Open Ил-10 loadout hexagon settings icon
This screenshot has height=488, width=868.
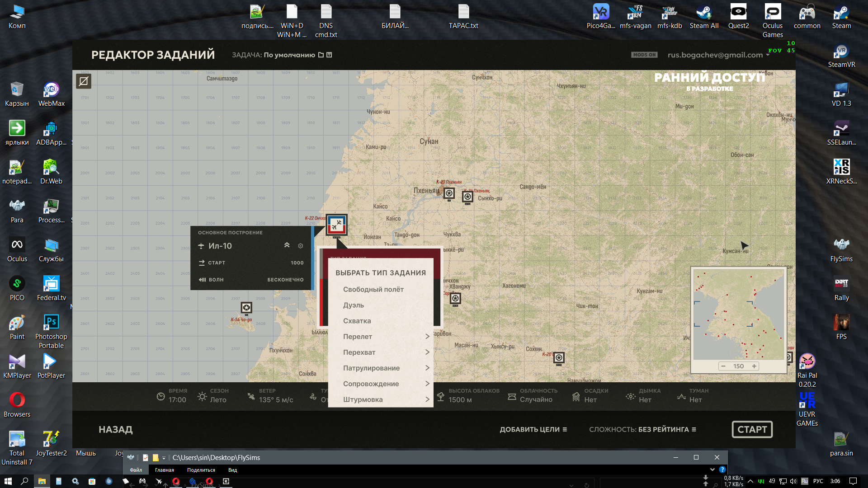(x=301, y=246)
